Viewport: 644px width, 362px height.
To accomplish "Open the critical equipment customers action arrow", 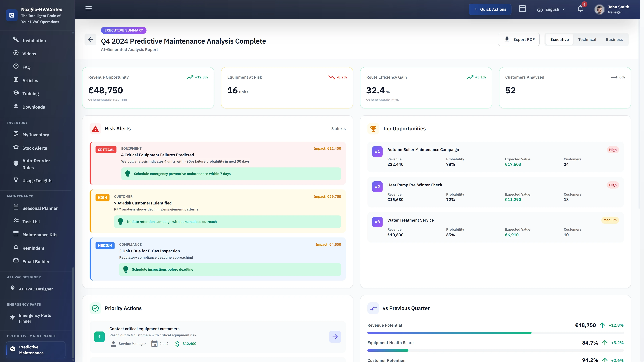I will coord(335,337).
